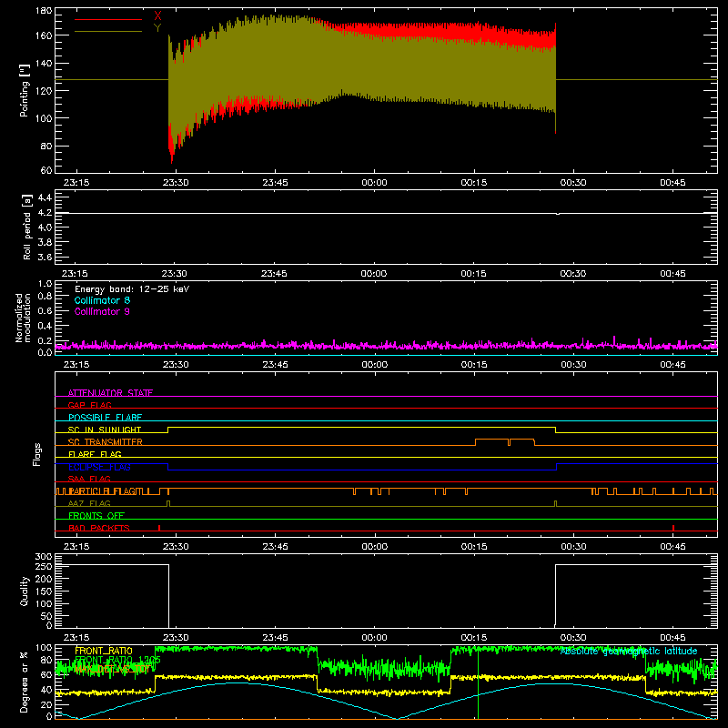
Task: Click the 23:45 time label under the Flags panel
Action: (275, 547)
